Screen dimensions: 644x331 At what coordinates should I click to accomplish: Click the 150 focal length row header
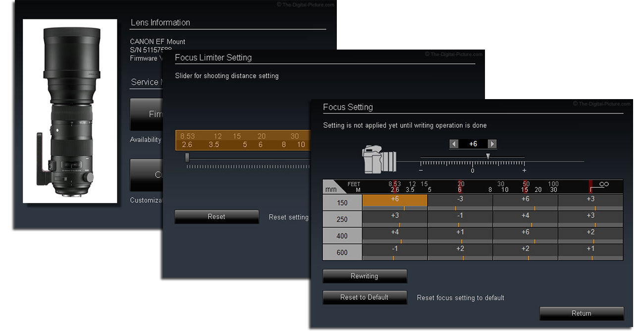pos(342,203)
